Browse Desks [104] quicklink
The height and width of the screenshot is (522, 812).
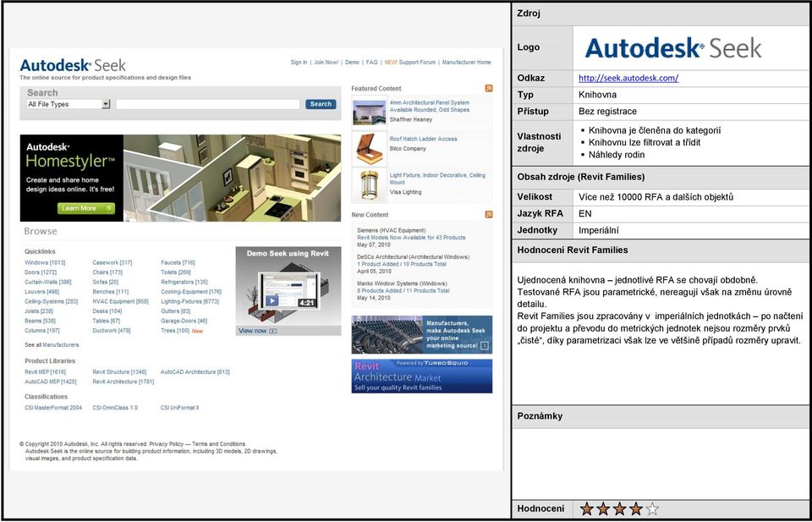[x=107, y=311]
